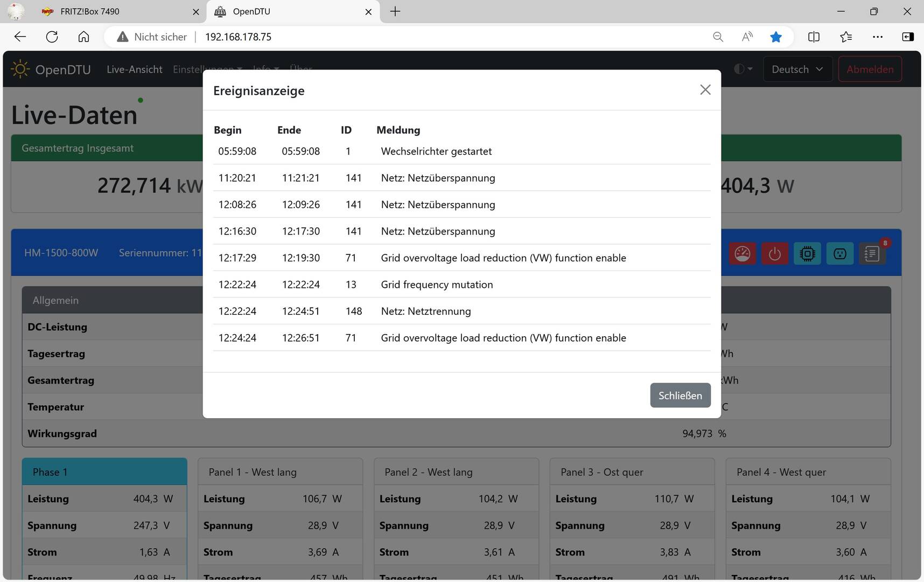Open event log icon with badge

[872, 253]
